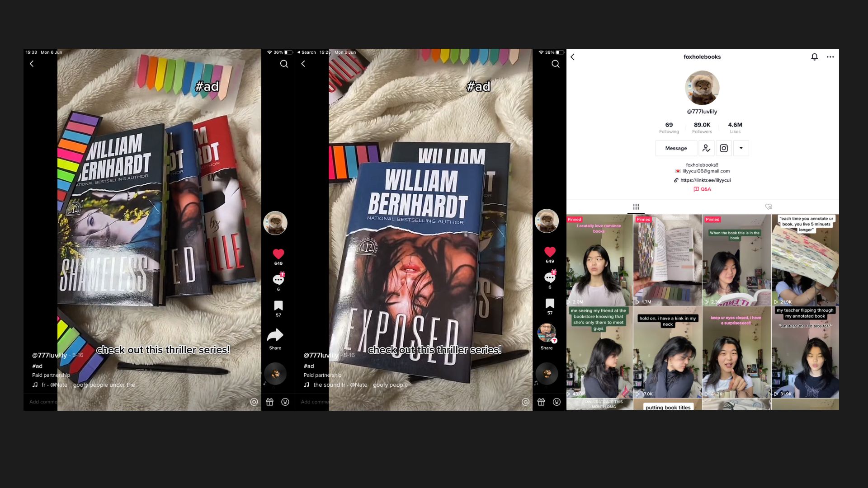Open pinned video 'When the book title is in the book'
The width and height of the screenshot is (868, 488).
pyautogui.click(x=736, y=260)
